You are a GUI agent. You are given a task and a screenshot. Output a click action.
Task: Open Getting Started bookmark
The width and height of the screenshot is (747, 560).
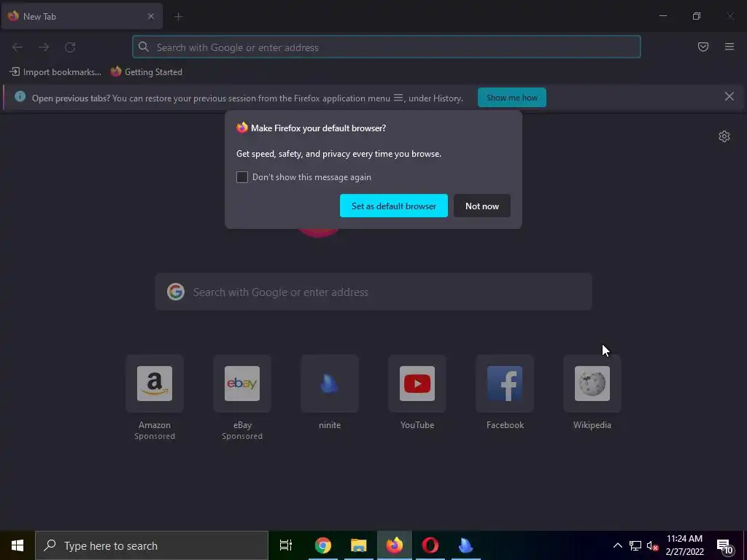coord(147,72)
